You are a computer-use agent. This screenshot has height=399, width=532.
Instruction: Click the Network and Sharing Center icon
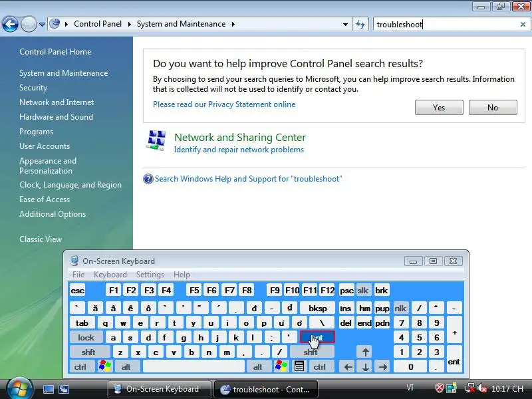(x=156, y=140)
